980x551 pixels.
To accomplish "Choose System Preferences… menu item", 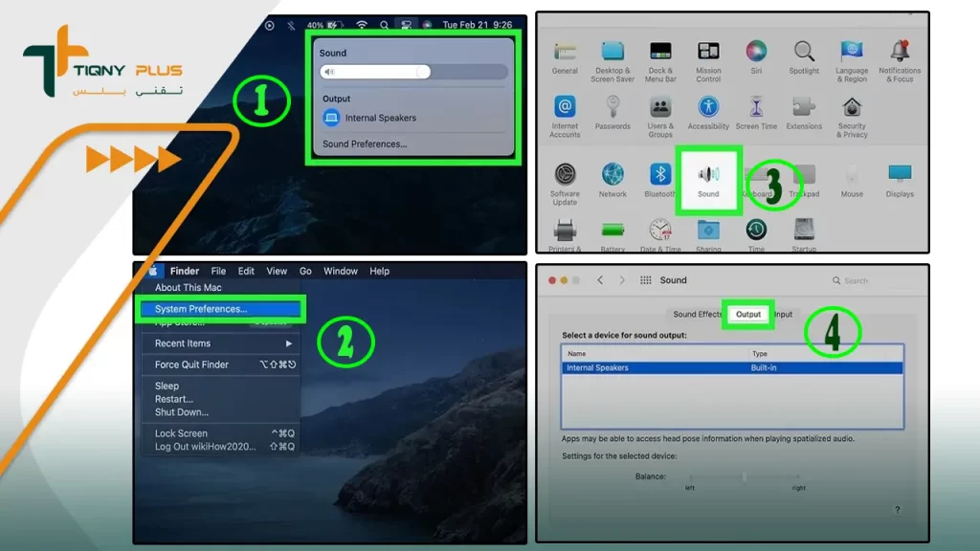I will pos(220,309).
